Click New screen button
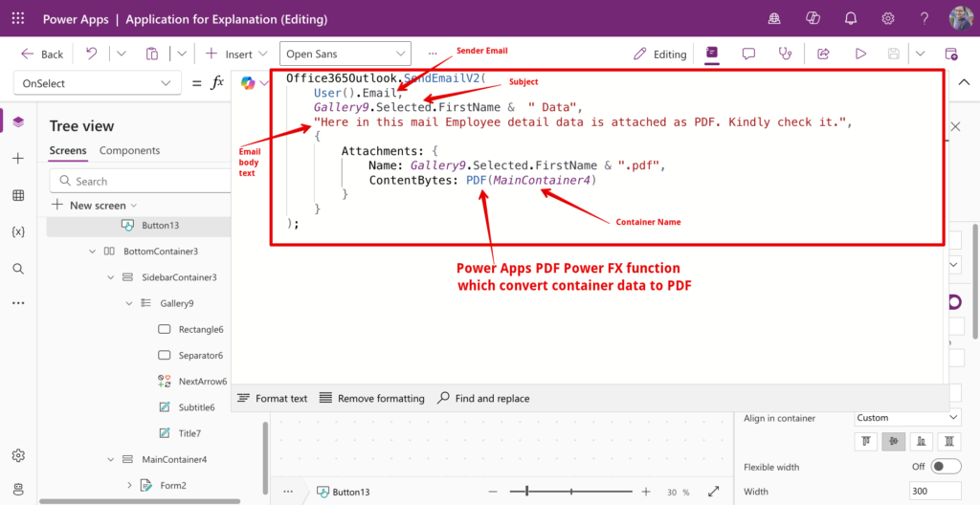980x505 pixels. coord(95,205)
